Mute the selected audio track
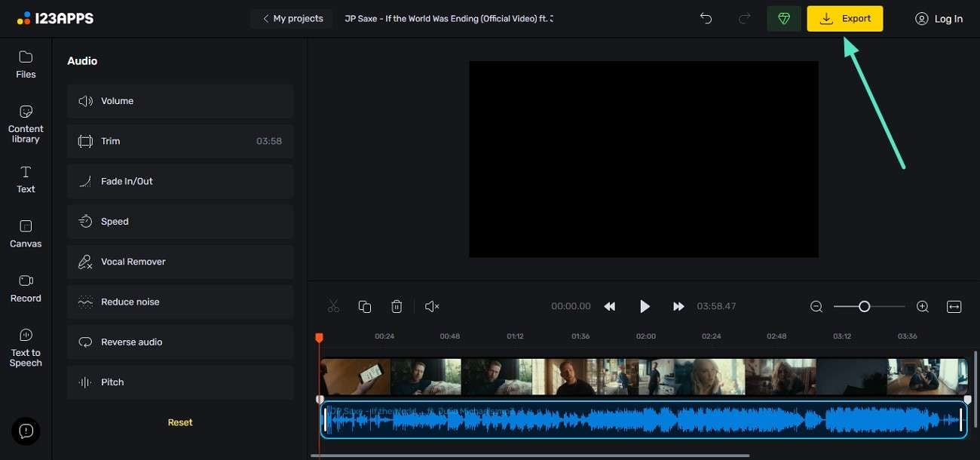This screenshot has height=460, width=980. 432,306
